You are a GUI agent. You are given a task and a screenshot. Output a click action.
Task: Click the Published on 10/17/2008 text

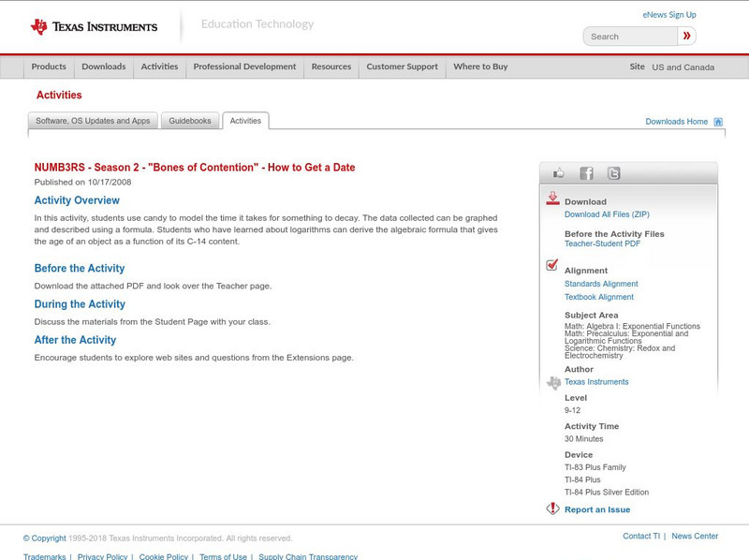coord(82,182)
